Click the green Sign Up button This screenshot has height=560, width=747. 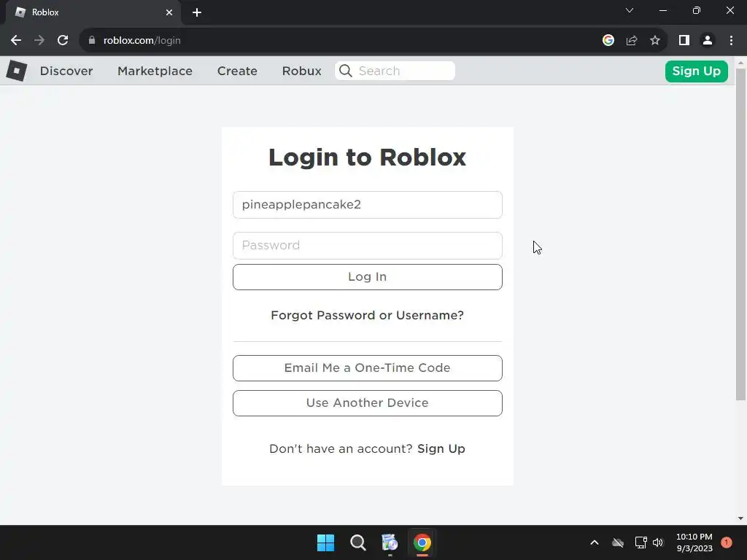tap(697, 71)
